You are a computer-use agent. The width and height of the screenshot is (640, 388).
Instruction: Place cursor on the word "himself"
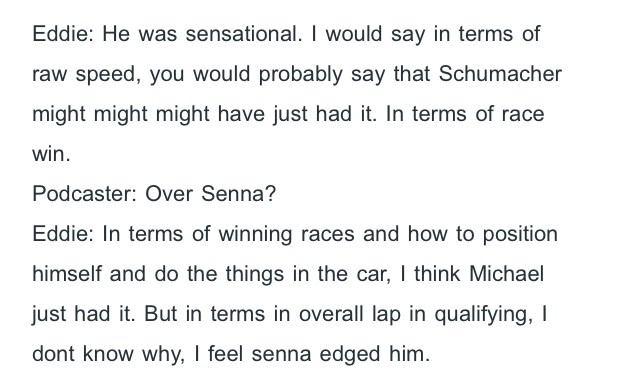click(67, 273)
